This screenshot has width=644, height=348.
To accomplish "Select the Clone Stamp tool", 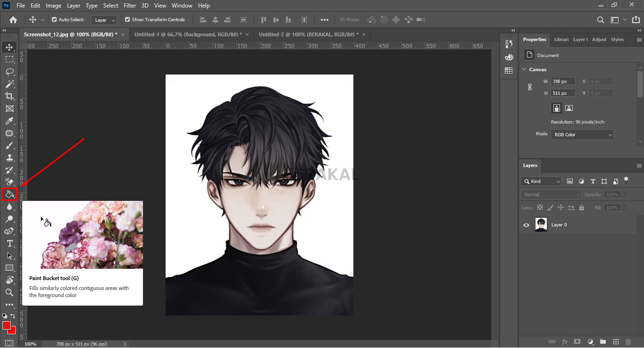I will tap(9, 157).
